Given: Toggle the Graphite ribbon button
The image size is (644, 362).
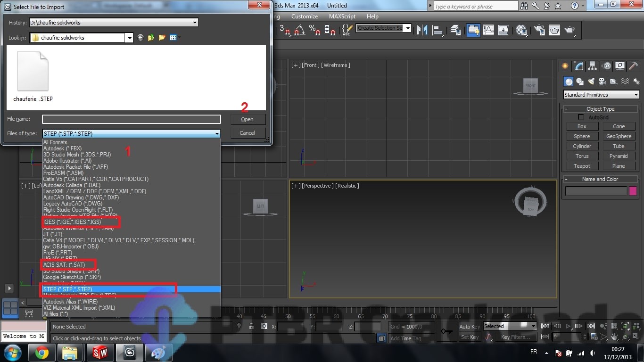Looking at the screenshot, I should click(473, 30).
